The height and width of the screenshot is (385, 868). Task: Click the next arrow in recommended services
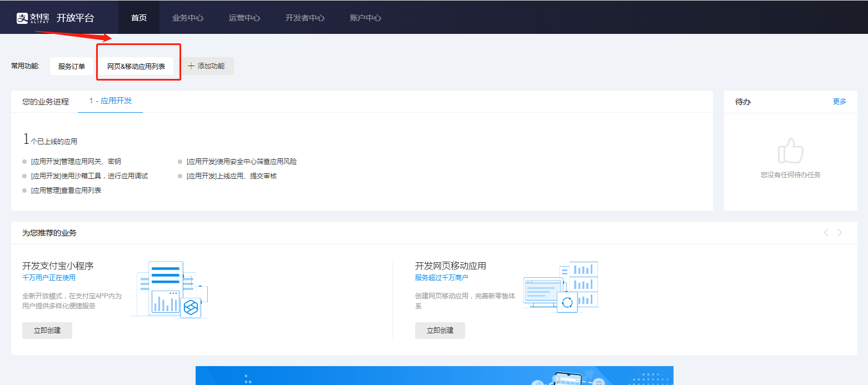(840, 233)
